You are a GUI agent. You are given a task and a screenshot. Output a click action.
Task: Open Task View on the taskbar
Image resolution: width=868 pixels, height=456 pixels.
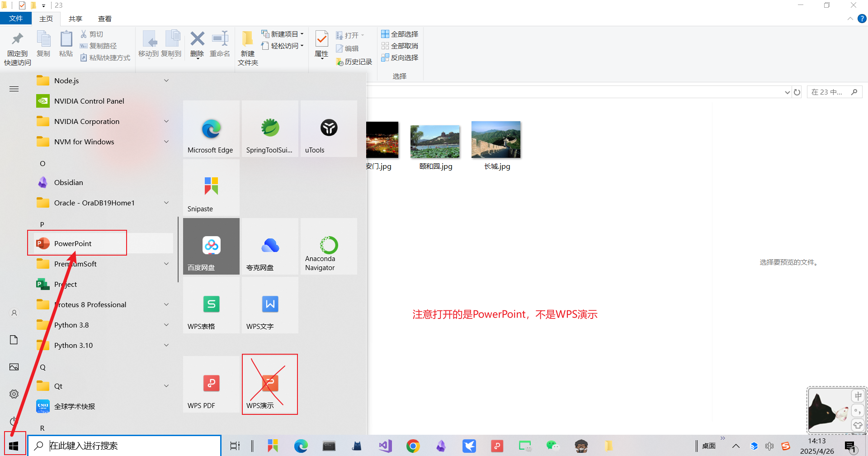(235, 446)
